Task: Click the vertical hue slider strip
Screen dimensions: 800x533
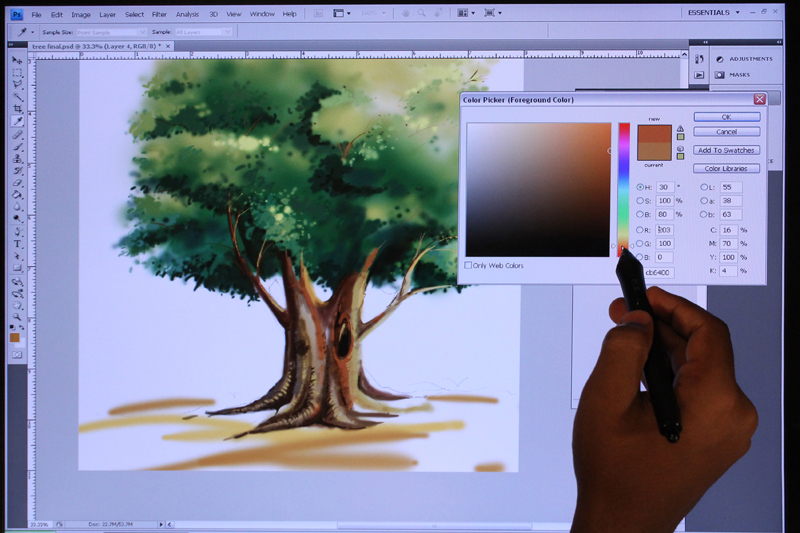Action: (624, 189)
